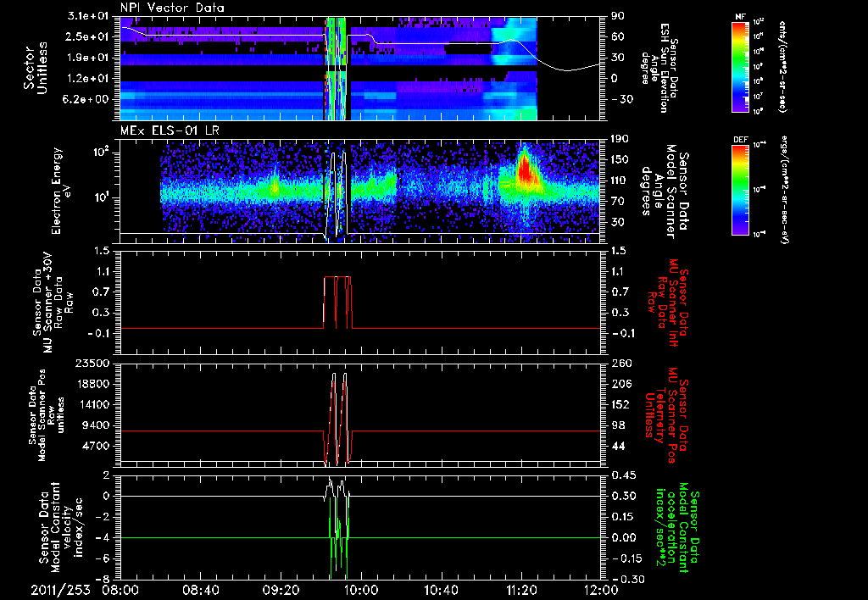Image resolution: width=868 pixels, height=600 pixels.
Task: Click the 'NF' label above the color bar
Action: [x=740, y=17]
